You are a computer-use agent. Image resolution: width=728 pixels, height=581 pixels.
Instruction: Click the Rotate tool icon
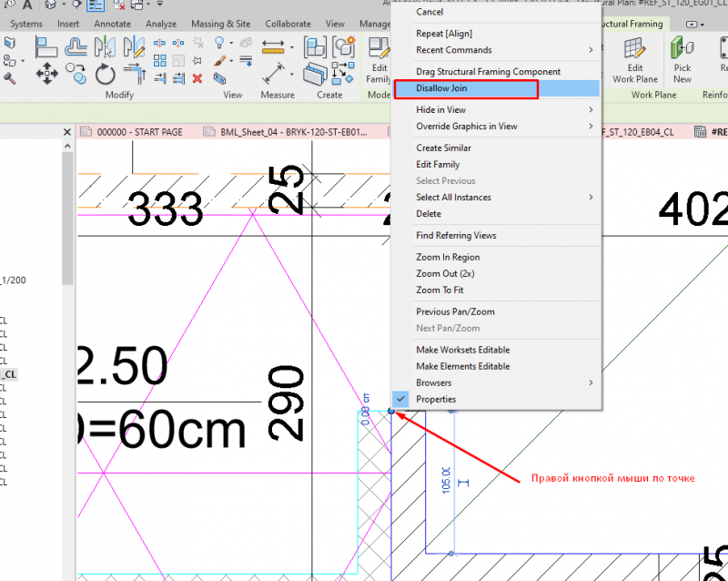pos(106,73)
